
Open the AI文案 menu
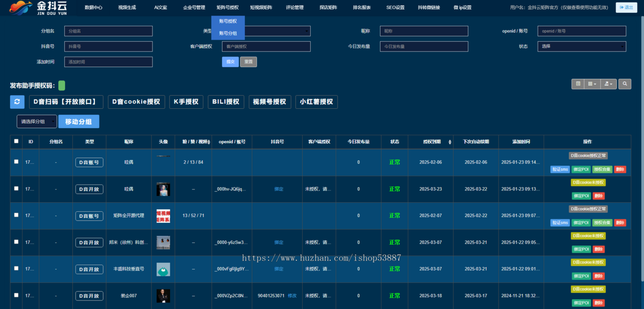[x=160, y=8]
